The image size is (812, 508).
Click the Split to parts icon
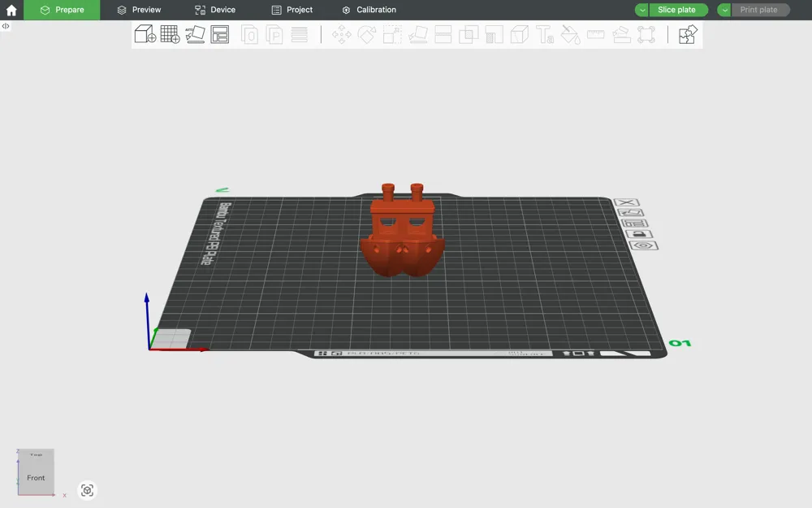tap(274, 35)
